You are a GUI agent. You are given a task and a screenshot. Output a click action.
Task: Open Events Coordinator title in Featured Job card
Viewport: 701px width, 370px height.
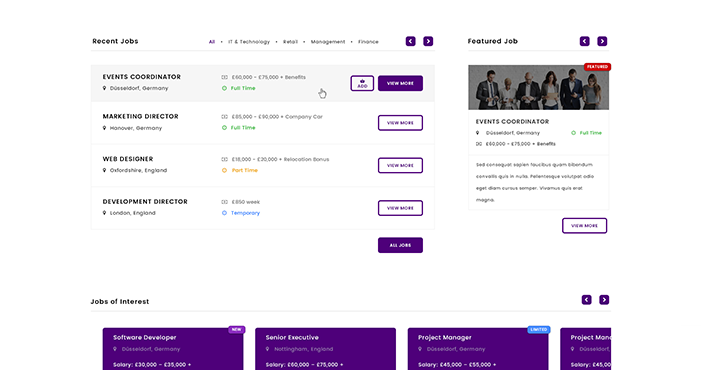tap(512, 122)
